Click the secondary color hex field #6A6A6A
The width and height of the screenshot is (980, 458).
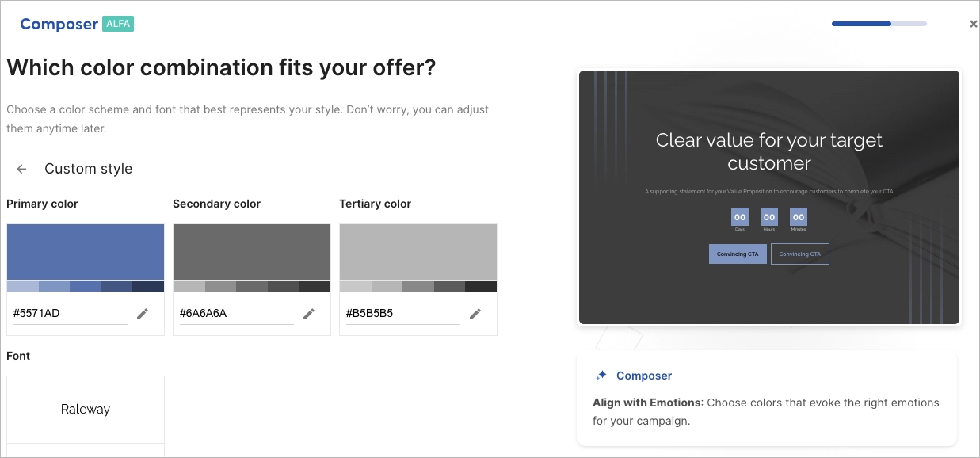point(236,313)
